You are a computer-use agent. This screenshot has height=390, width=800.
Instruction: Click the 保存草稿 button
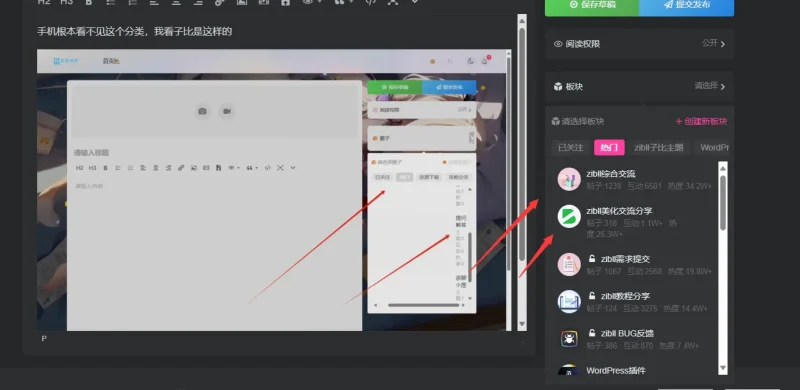[x=592, y=6]
